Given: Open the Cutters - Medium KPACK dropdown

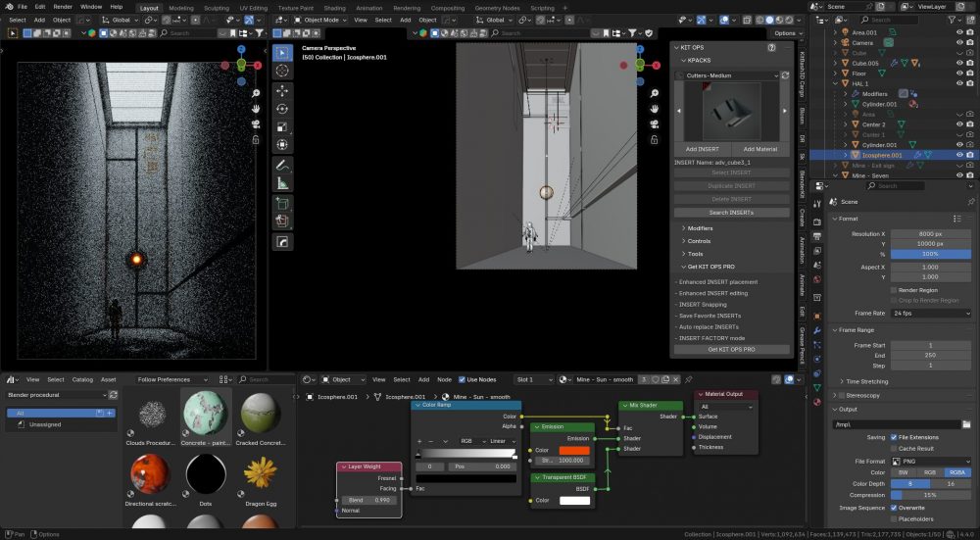Looking at the screenshot, I should click(727, 75).
